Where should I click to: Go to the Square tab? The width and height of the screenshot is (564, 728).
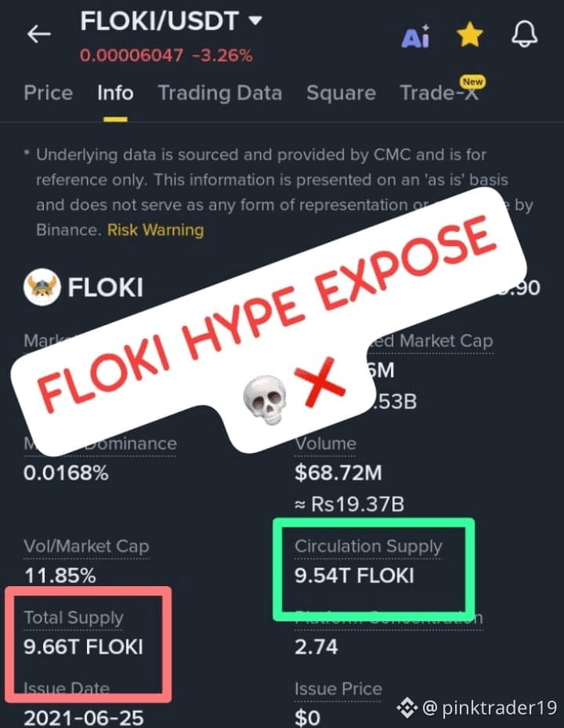click(x=341, y=93)
